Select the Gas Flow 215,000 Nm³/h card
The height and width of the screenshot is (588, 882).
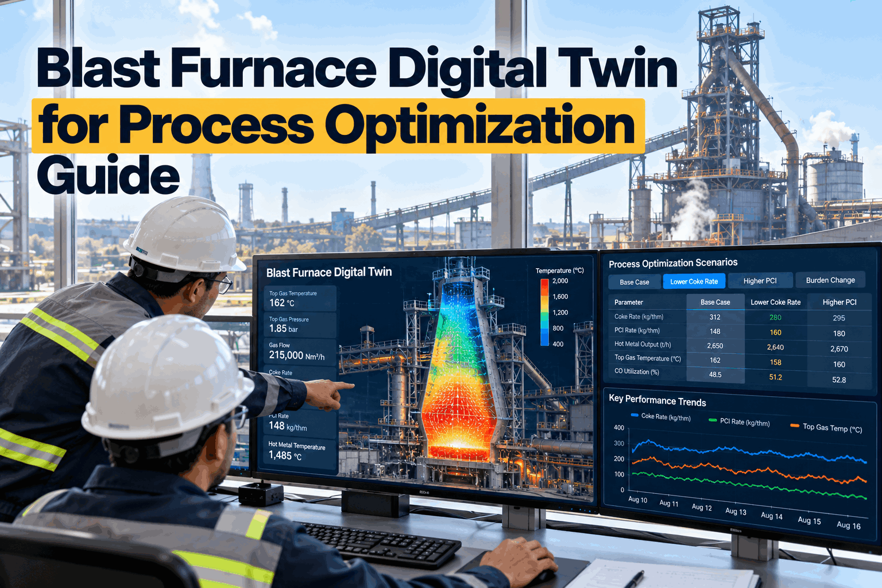pyautogui.click(x=300, y=351)
